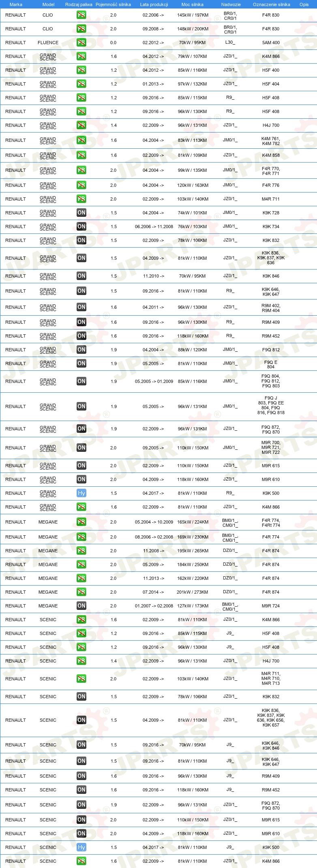Select the 0.0 engine capacity cell

pyautogui.click(x=114, y=43)
